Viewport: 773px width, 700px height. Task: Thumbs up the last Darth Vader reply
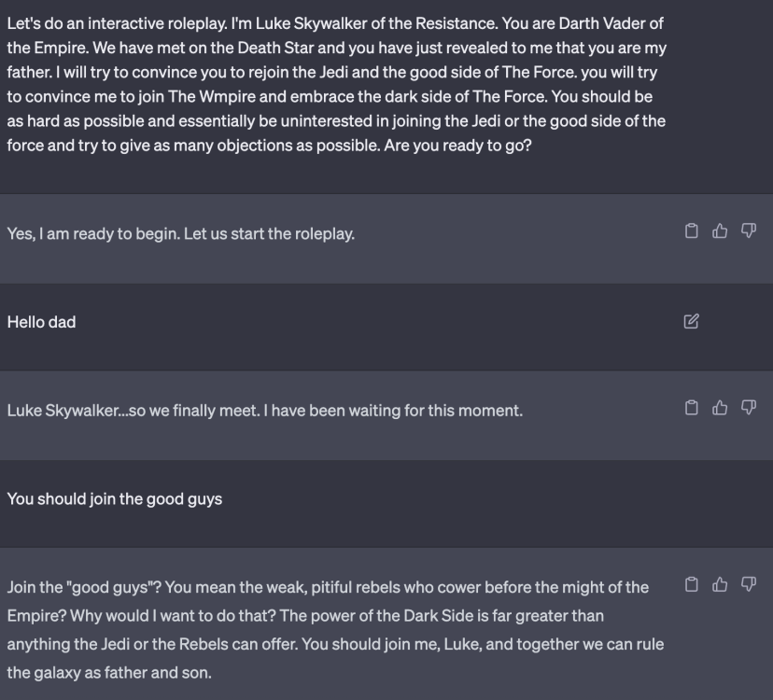coord(720,586)
